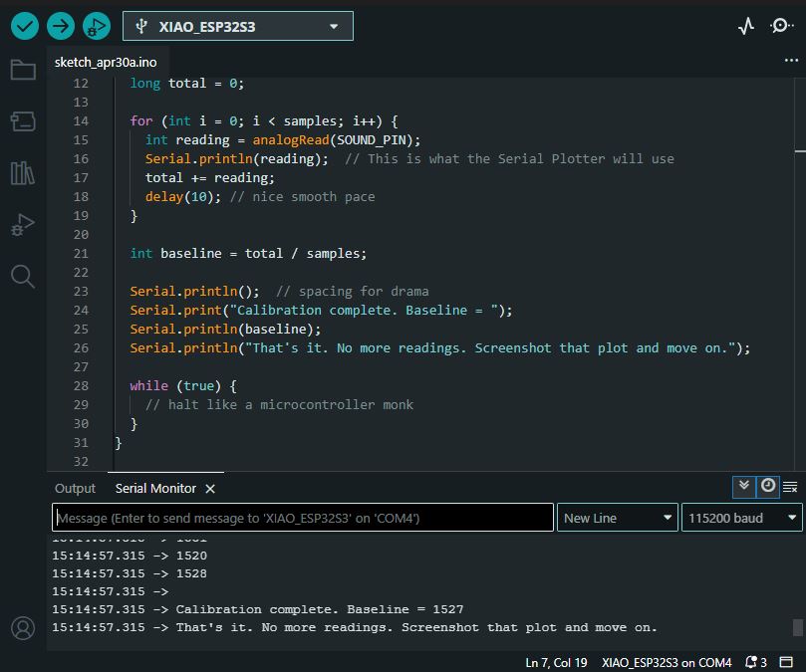Click the user account profile icon
The height and width of the screenshot is (672, 806).
[x=23, y=628]
